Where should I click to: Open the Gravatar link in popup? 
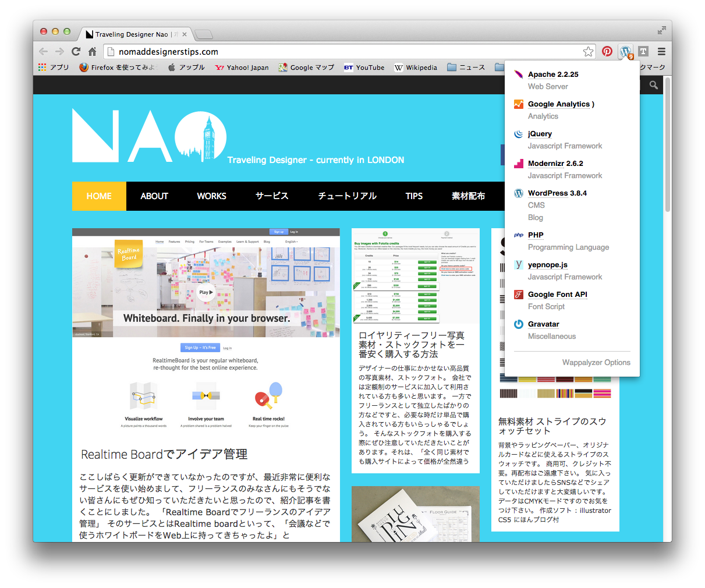coord(544,324)
